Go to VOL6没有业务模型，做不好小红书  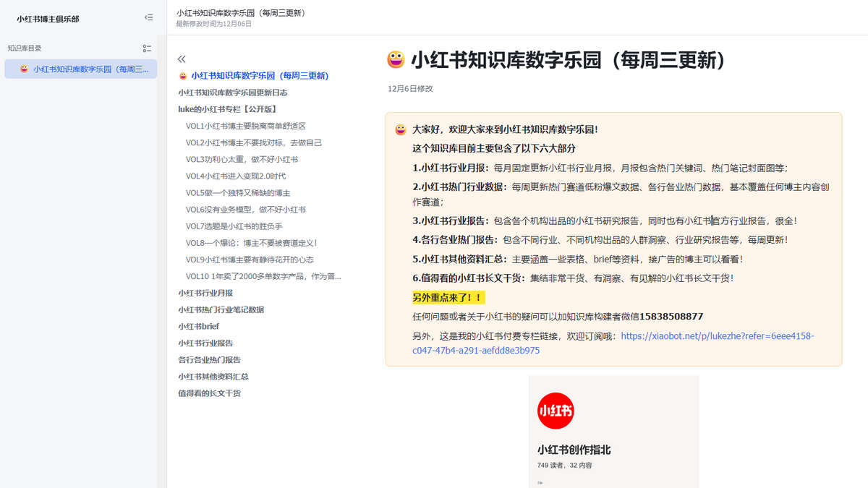pyautogui.click(x=246, y=210)
